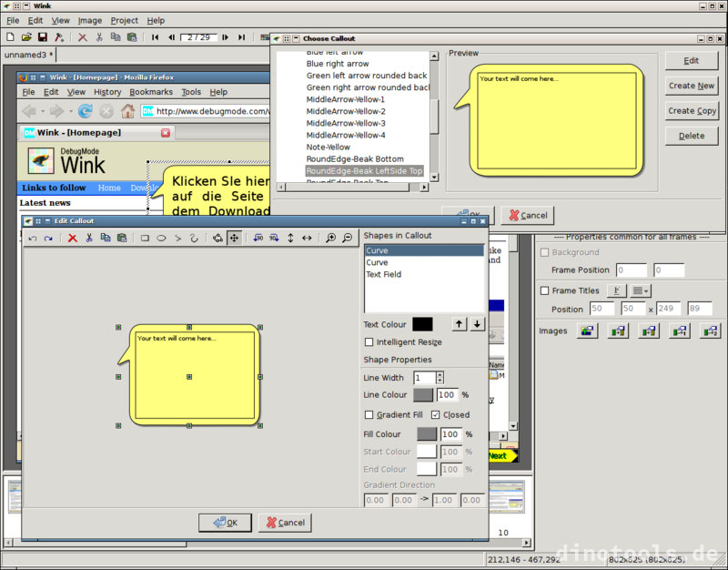The height and width of the screenshot is (570, 728).
Task: Flip the shape horizontally
Action: [307, 239]
